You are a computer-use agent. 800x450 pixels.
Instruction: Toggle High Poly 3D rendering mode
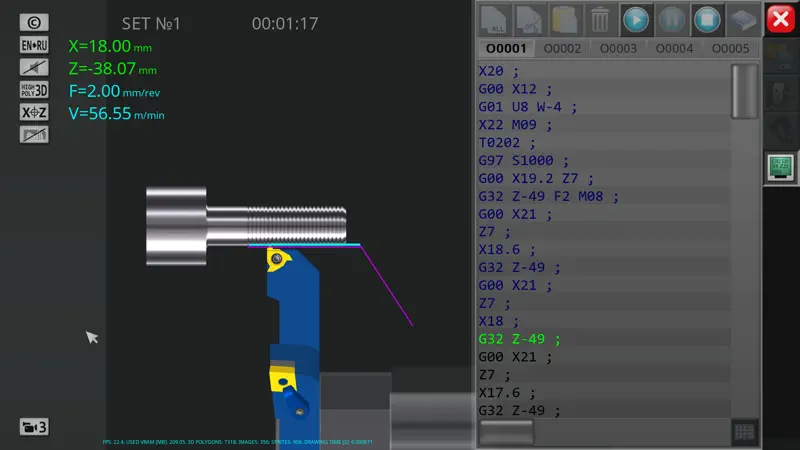point(34,90)
